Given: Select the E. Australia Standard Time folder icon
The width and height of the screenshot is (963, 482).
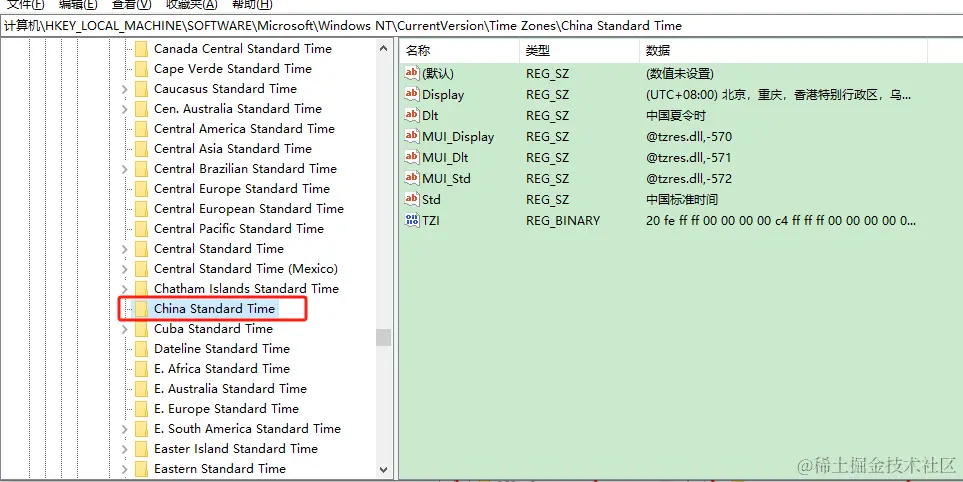Looking at the screenshot, I should (141, 389).
